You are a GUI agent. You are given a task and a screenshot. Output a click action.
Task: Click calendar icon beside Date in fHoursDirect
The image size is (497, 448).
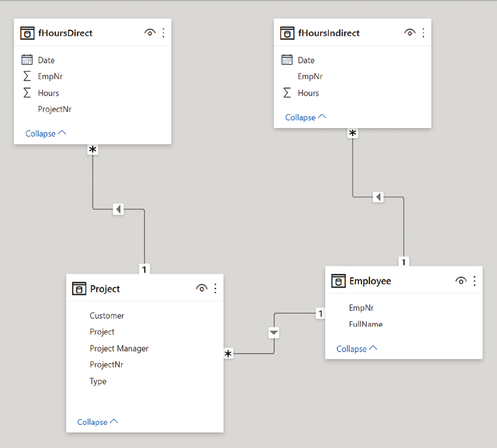[27, 60]
